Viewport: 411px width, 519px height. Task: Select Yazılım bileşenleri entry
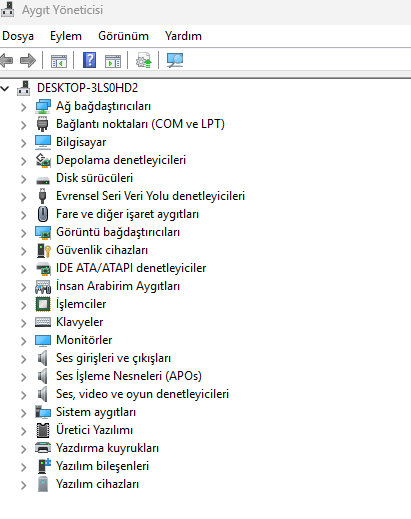[x=102, y=466]
